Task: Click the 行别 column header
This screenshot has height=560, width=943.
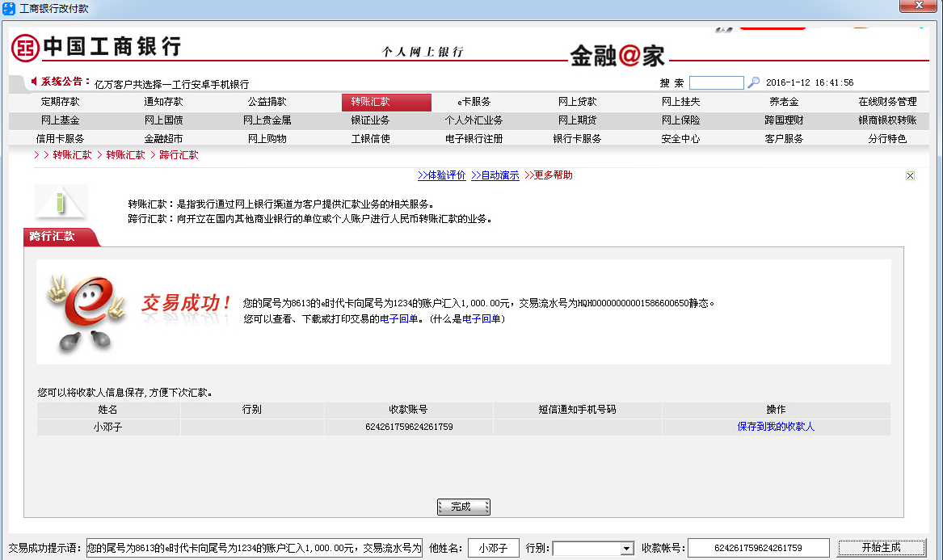Action: (252, 410)
